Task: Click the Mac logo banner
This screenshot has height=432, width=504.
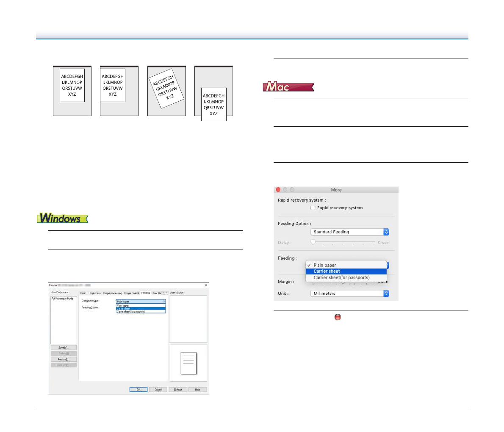Action: (x=288, y=87)
